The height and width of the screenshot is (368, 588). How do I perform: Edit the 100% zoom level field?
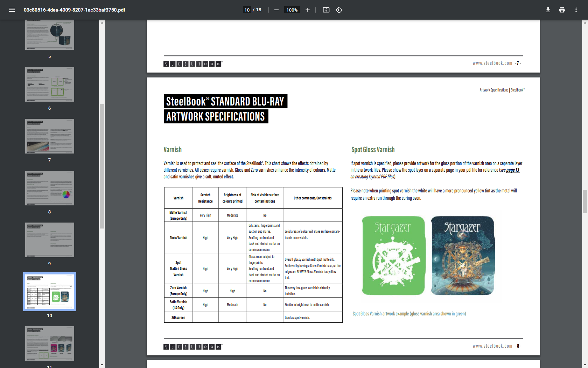(x=292, y=10)
